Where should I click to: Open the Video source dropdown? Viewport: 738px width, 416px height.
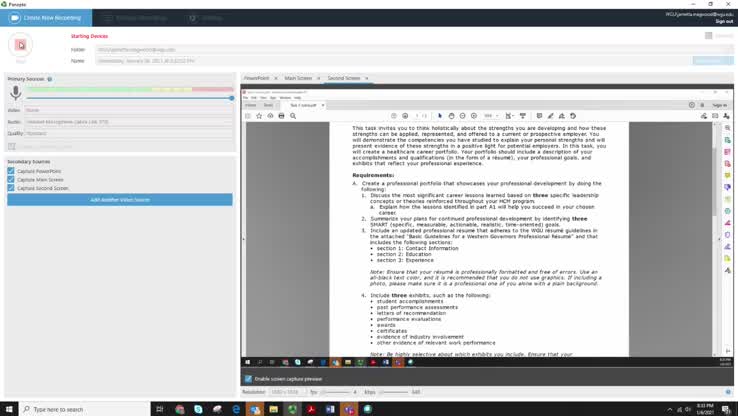128,110
